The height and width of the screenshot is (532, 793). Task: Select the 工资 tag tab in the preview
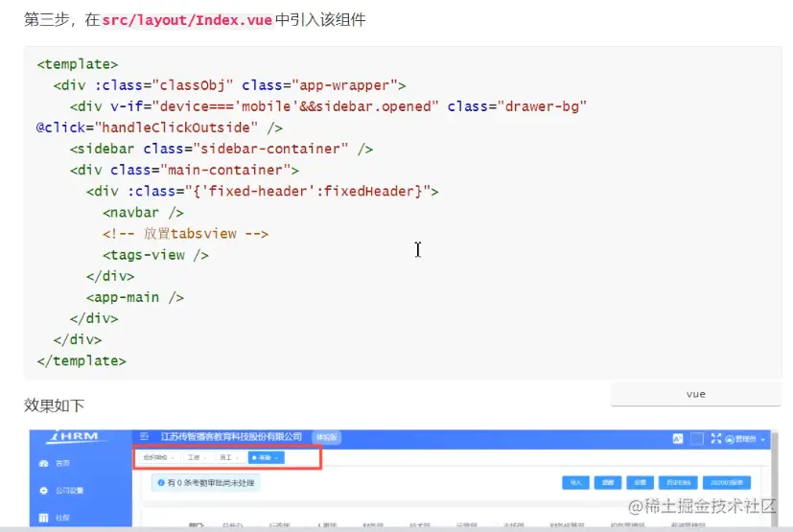click(198, 457)
